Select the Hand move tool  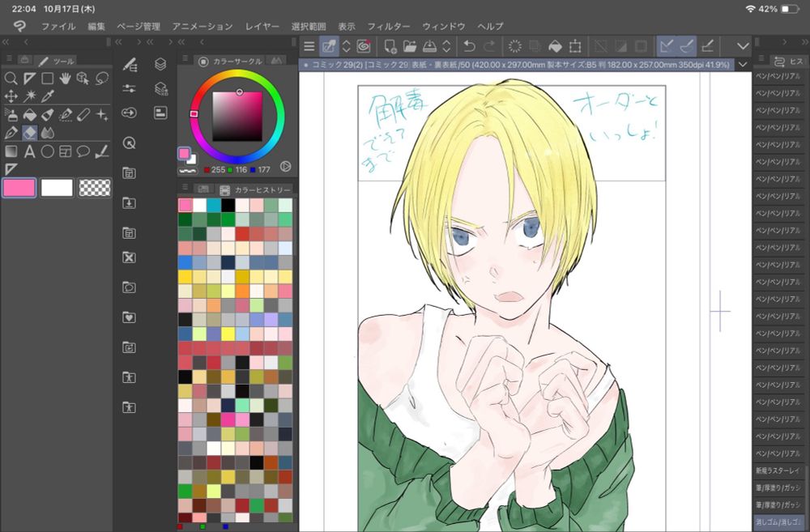[x=65, y=79]
